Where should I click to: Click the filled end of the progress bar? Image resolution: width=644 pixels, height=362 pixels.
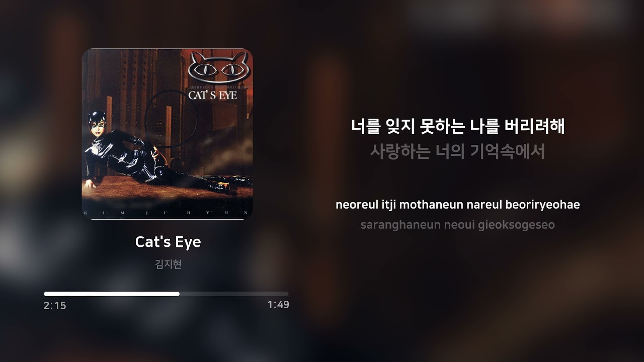tap(178, 294)
